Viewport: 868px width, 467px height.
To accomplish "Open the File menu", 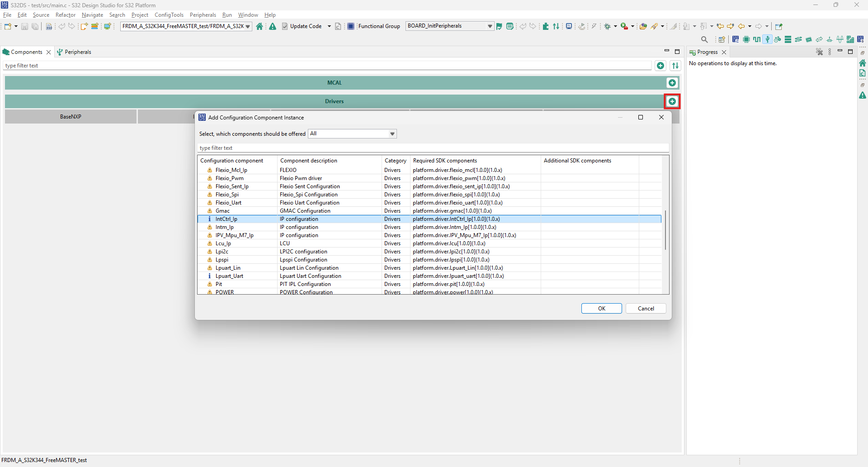I will (7, 15).
